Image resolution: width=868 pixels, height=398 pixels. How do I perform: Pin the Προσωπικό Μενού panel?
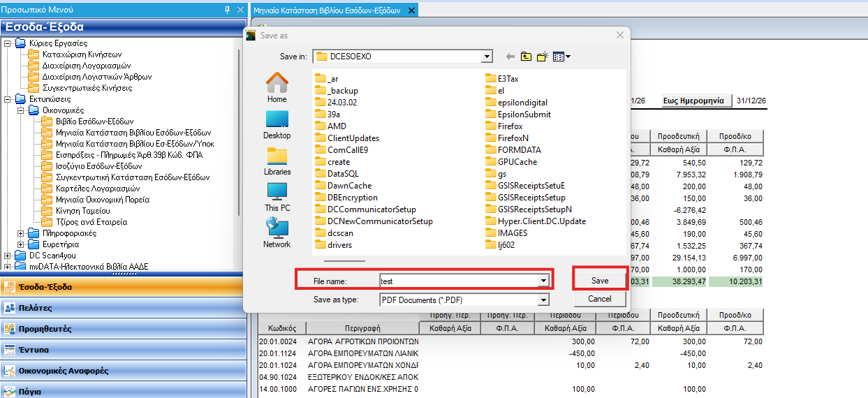(x=227, y=10)
